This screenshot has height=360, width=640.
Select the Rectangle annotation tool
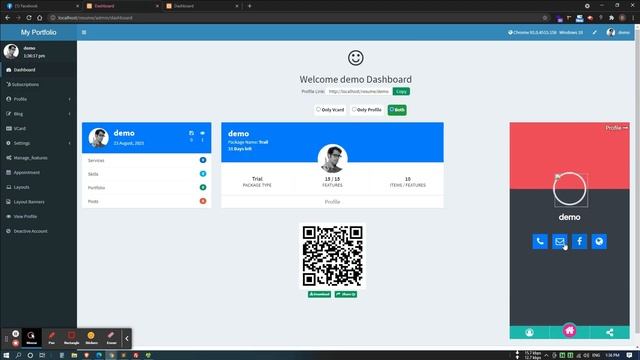[x=71, y=338]
